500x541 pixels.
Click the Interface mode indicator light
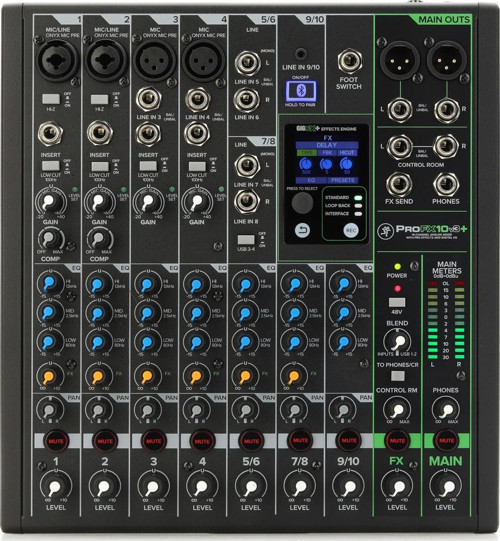pyautogui.click(x=359, y=214)
